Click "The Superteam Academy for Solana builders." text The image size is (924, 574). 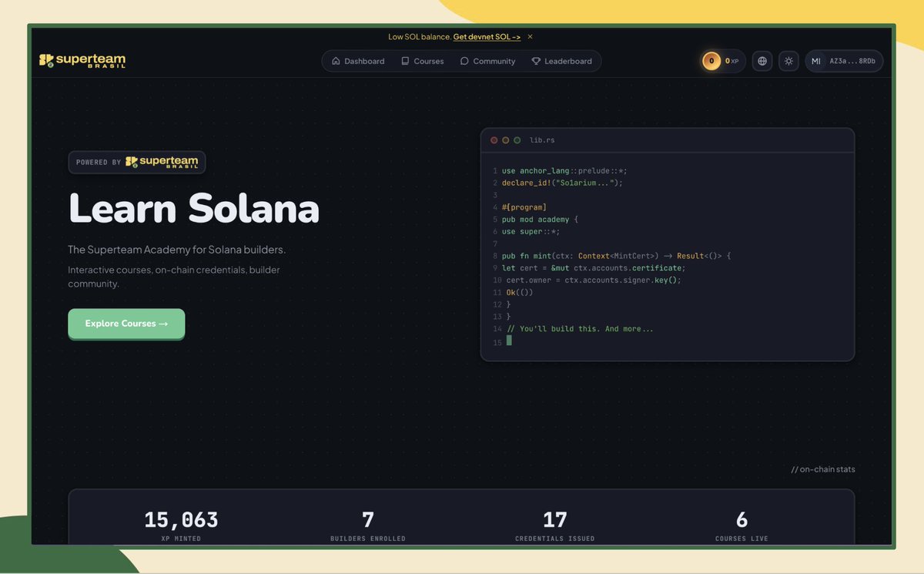point(176,250)
